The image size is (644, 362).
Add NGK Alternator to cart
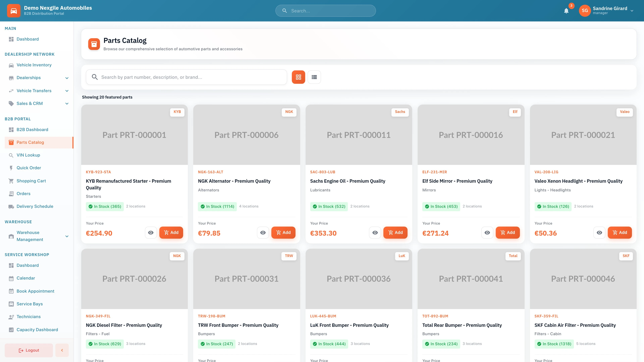pos(283,233)
